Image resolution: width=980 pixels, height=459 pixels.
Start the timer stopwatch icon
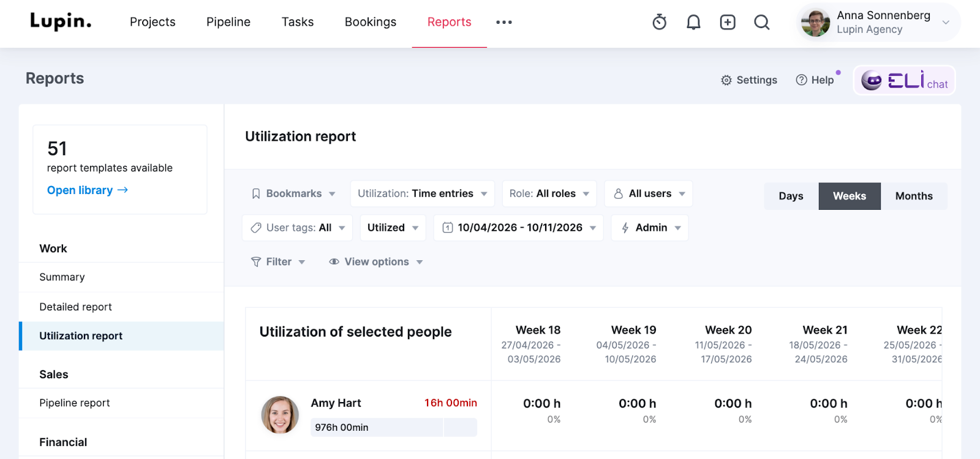[x=659, y=23]
